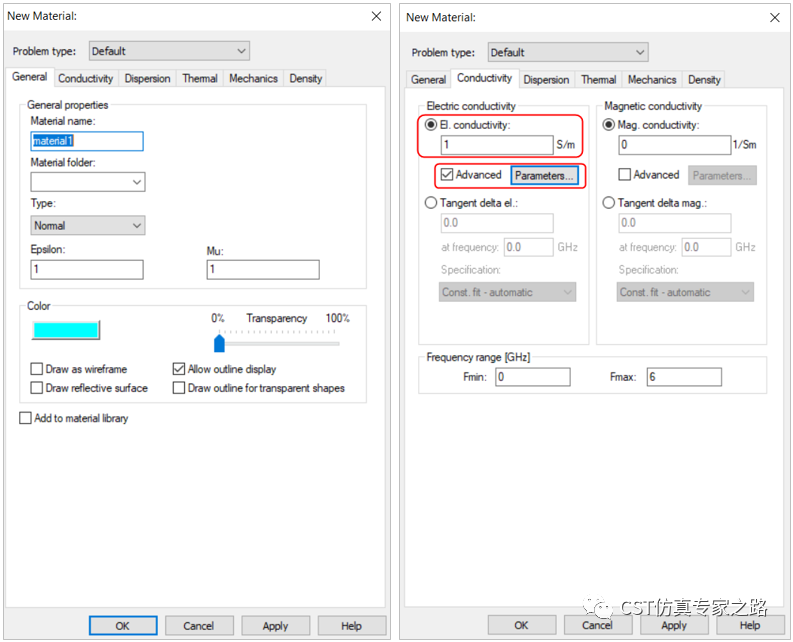Click the Transparency slider handle
Image resolution: width=793 pixels, height=642 pixels.
pos(219,343)
